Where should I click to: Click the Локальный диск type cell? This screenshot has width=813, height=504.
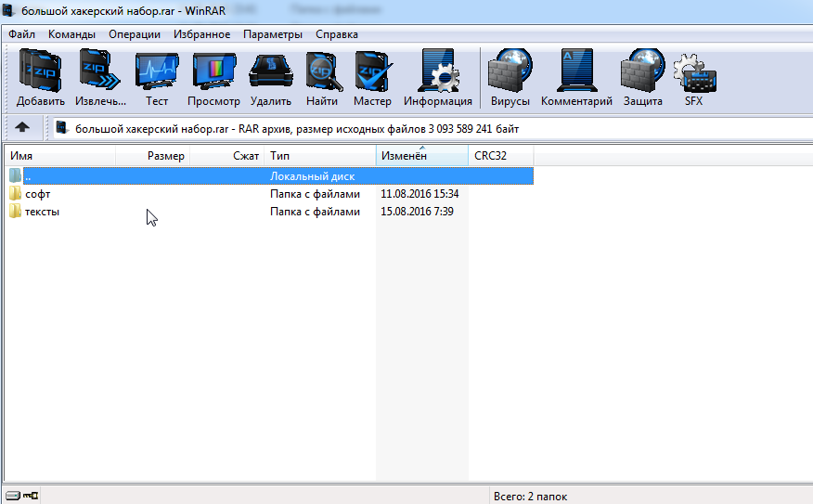point(312,176)
